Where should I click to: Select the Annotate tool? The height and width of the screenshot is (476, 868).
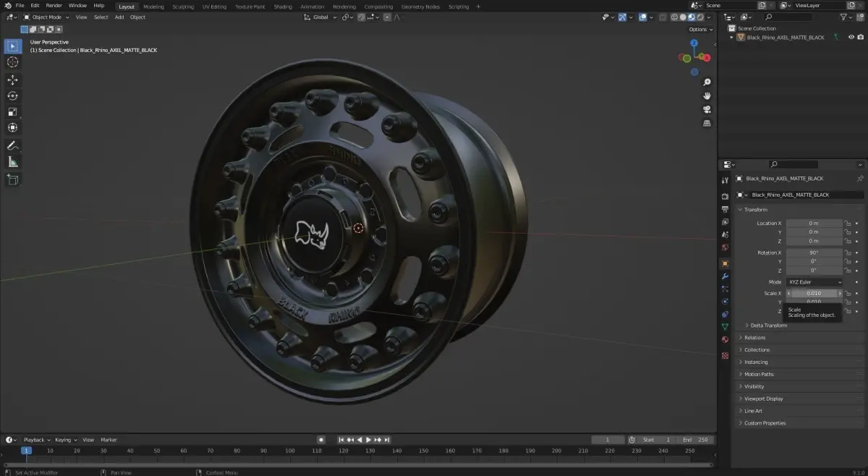[12, 146]
